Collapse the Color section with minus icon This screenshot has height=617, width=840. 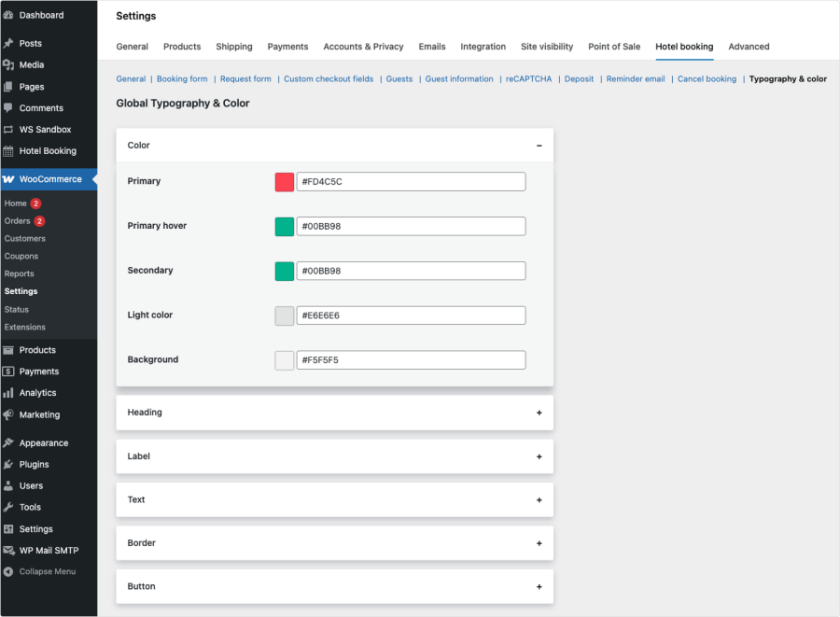click(539, 146)
